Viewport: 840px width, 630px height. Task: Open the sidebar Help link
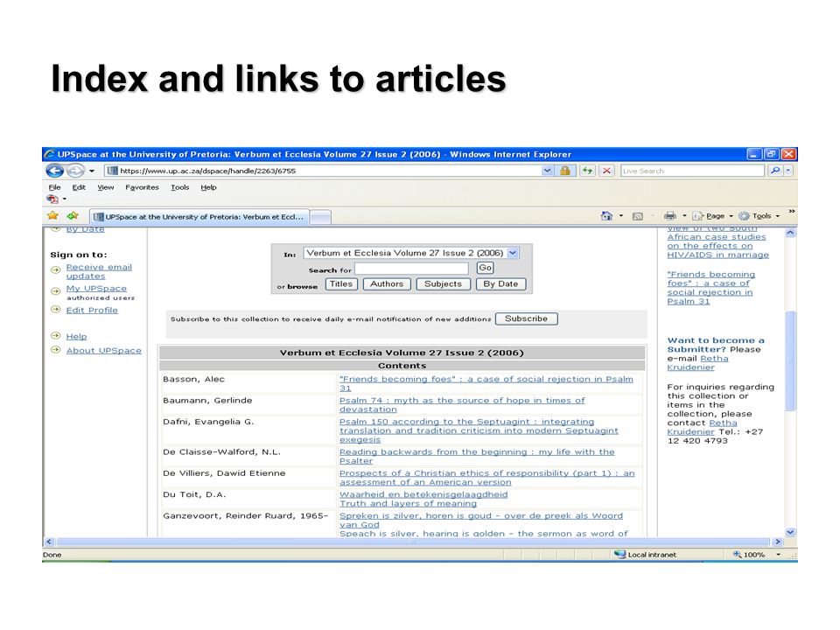[76, 336]
